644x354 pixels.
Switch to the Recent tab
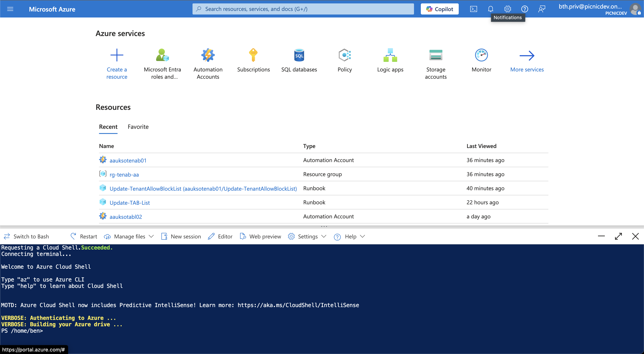[108, 127]
